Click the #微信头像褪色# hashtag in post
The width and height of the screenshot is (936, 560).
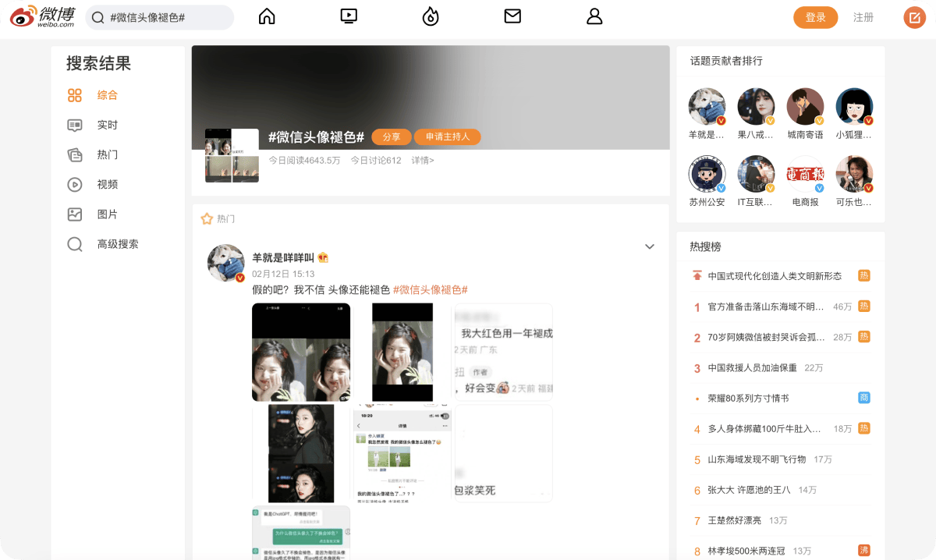click(x=431, y=289)
